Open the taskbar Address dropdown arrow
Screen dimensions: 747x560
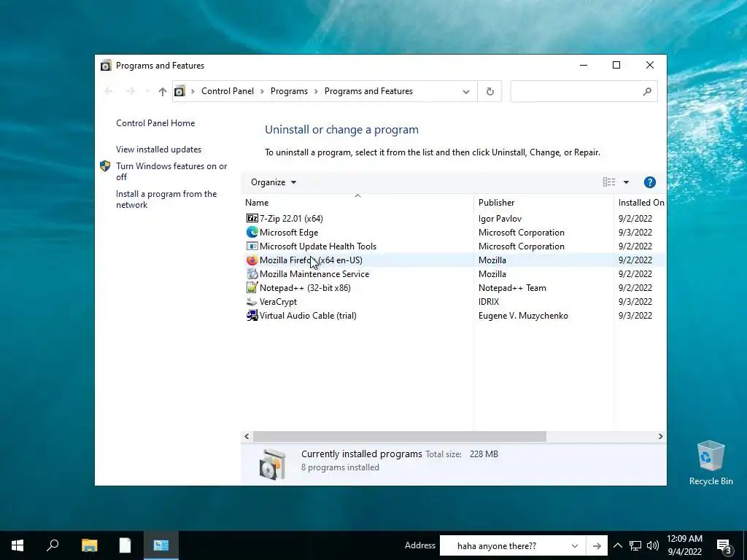tap(575, 546)
